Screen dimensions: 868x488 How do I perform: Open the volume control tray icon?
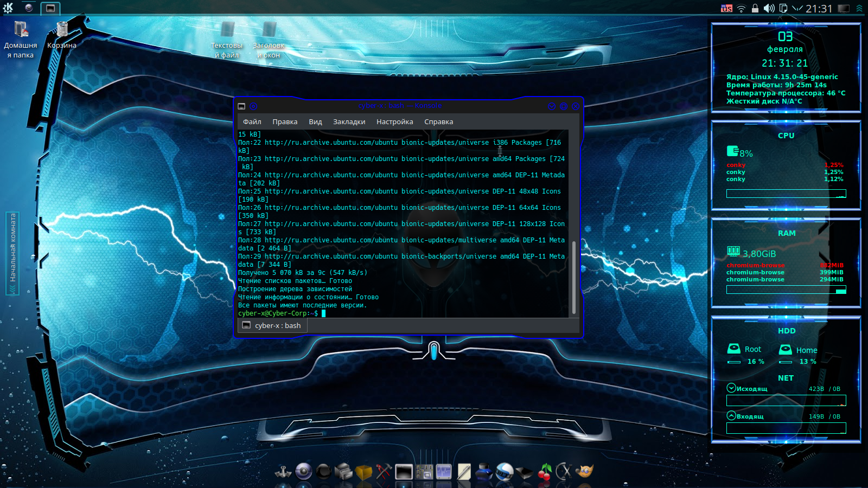[x=769, y=8]
